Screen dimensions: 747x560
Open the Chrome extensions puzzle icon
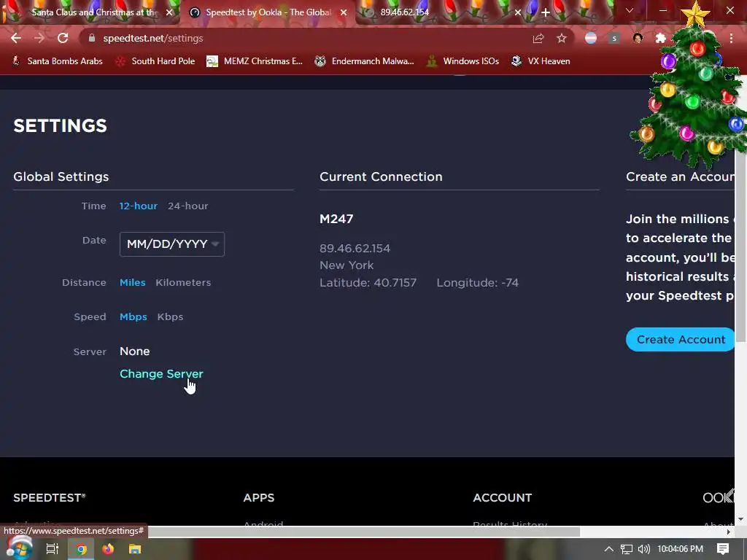tap(661, 38)
